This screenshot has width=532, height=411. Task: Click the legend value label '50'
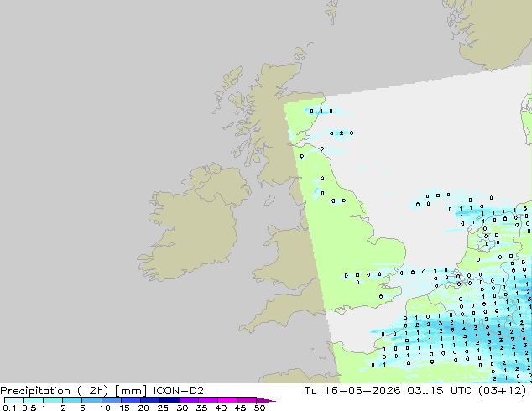click(x=260, y=408)
